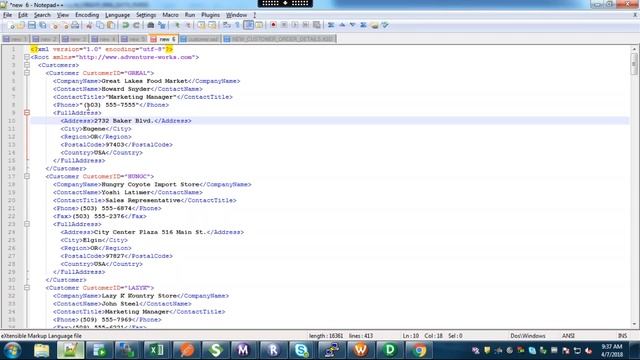Start macro recording with the red Record button
This screenshot has height=360, width=640.
[273, 25]
